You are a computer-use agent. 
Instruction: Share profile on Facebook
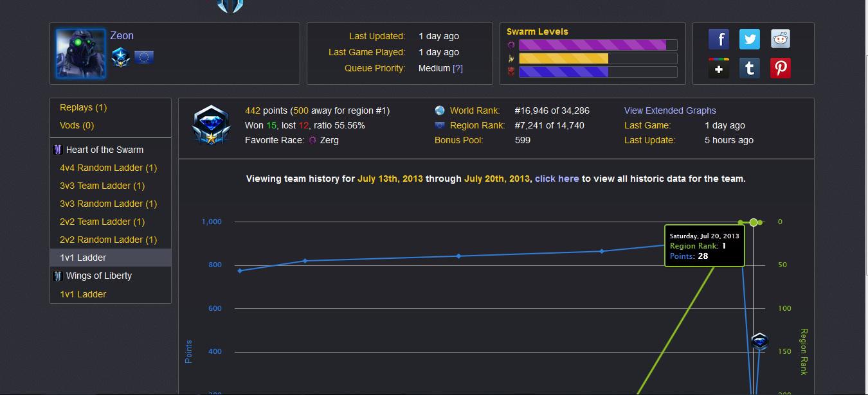tap(719, 39)
